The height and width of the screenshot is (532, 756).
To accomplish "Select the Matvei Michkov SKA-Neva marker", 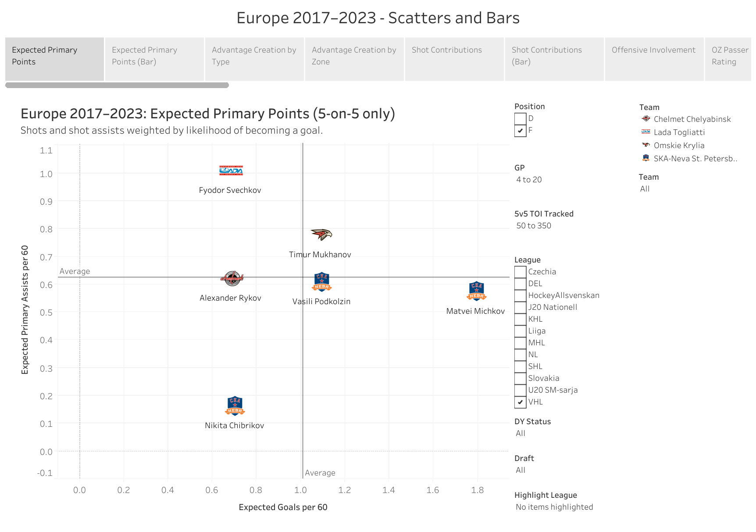I will coord(476,291).
